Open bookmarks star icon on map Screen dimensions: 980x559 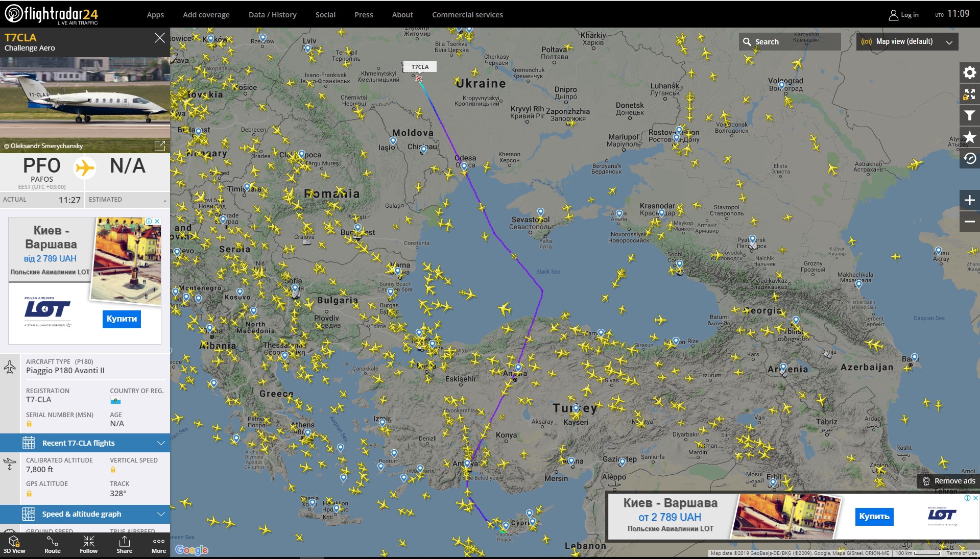[x=969, y=137]
